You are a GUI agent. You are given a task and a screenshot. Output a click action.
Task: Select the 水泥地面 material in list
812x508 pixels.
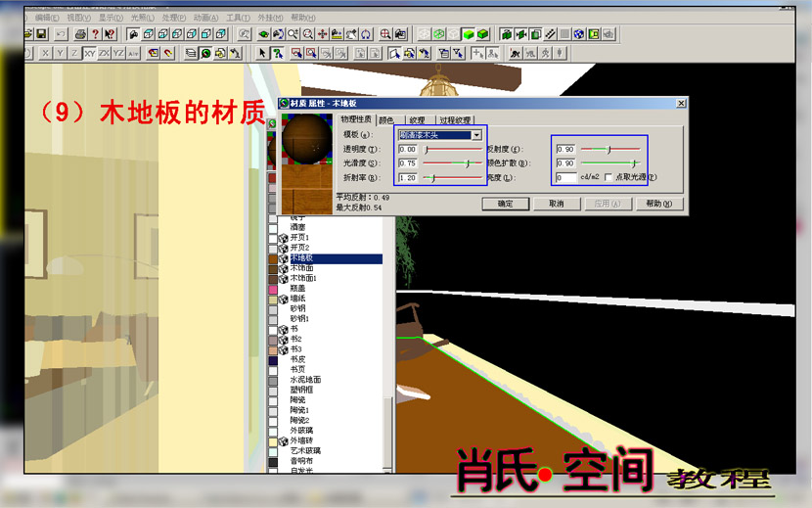(305, 380)
